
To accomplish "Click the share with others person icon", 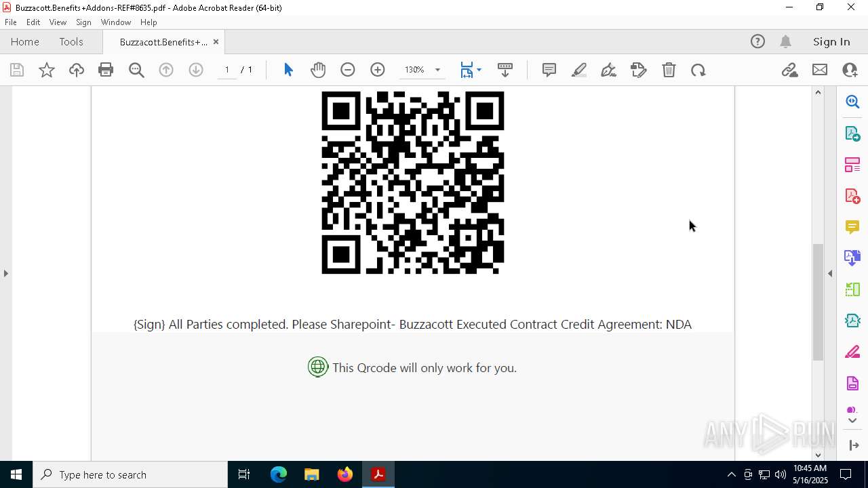I will tap(850, 70).
